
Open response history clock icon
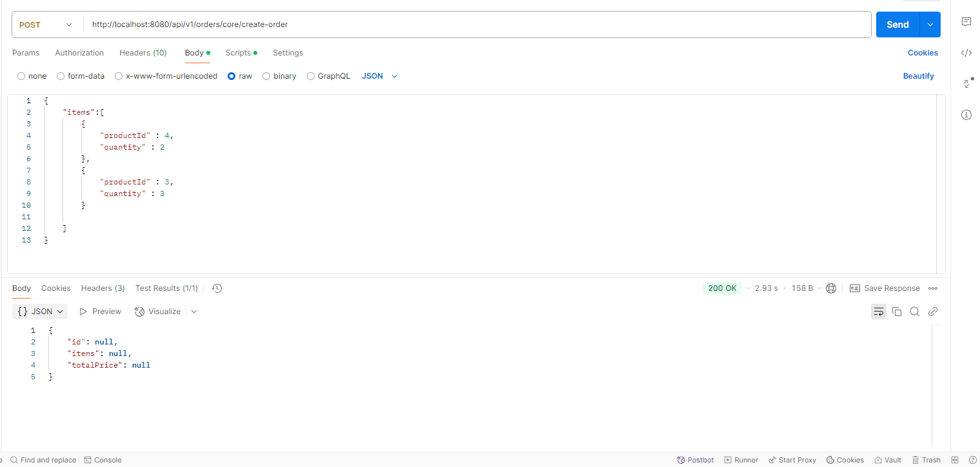coord(217,288)
